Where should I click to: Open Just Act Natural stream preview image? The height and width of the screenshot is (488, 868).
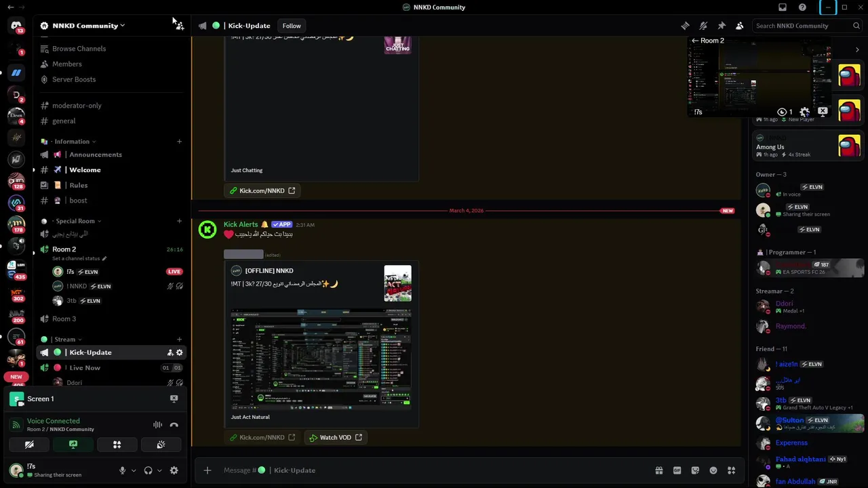coord(321,359)
